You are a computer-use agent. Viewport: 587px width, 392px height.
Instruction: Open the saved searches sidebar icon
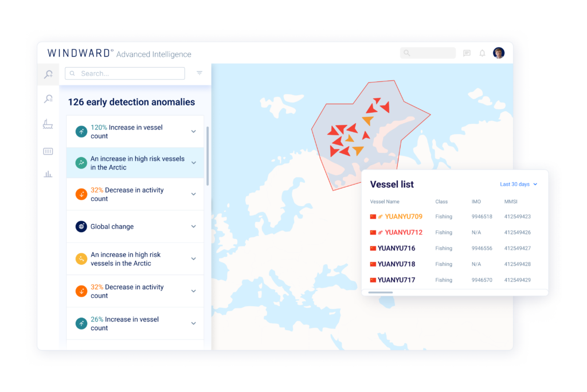pyautogui.click(x=49, y=99)
